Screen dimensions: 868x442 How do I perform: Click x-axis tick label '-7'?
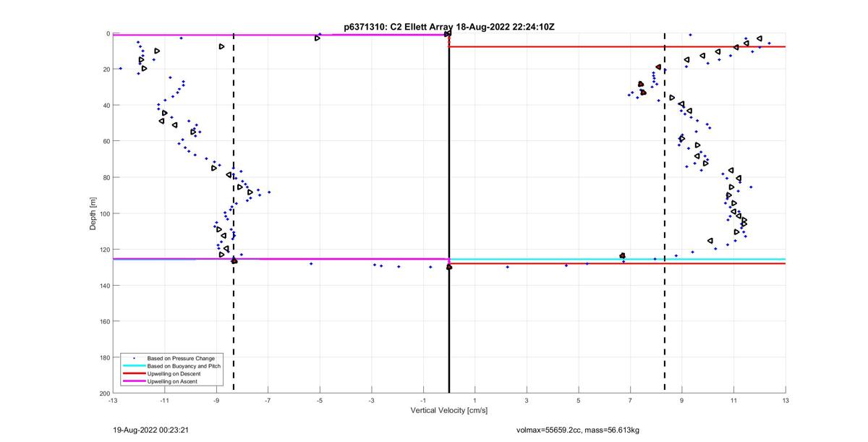point(268,400)
